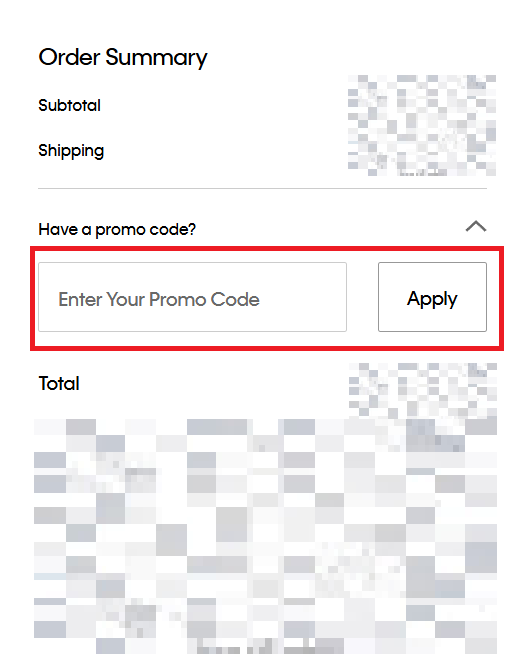The image size is (519, 664).
Task: Hit the Apply button next to promo field
Action: pos(432,297)
